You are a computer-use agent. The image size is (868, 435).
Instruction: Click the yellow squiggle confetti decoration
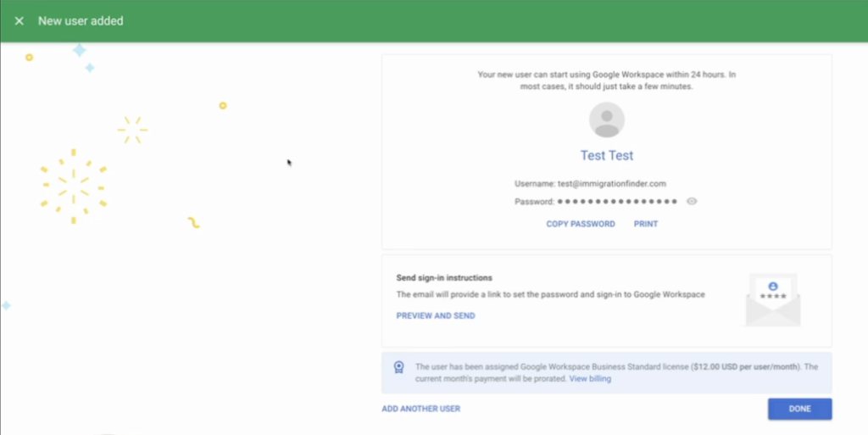[x=193, y=222]
